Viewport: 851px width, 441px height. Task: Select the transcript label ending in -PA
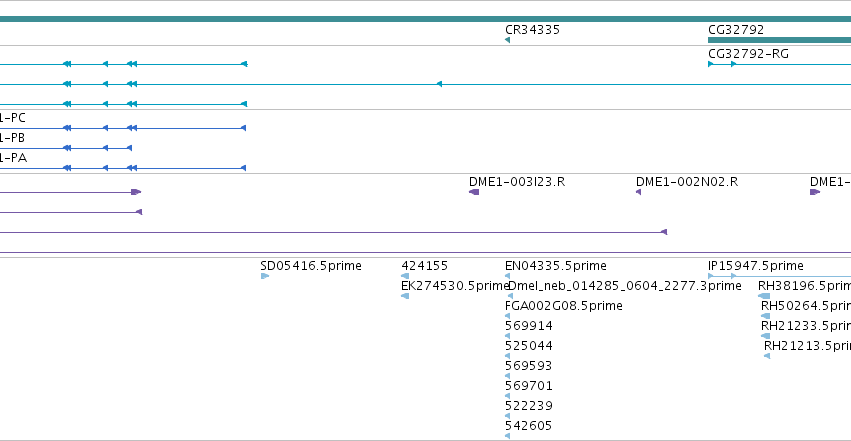pos(13,158)
